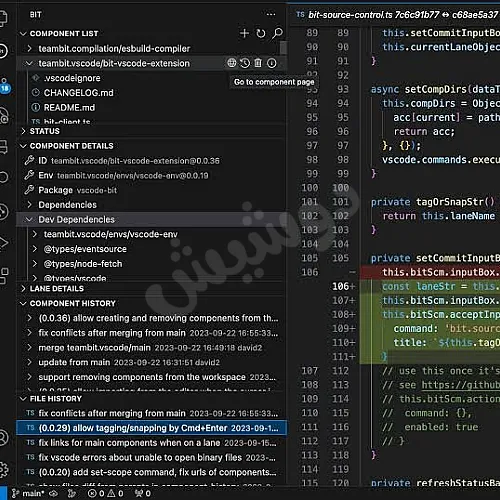The image size is (500, 500).
Task: Open the https://github link in comment
Action: click(x=461, y=385)
